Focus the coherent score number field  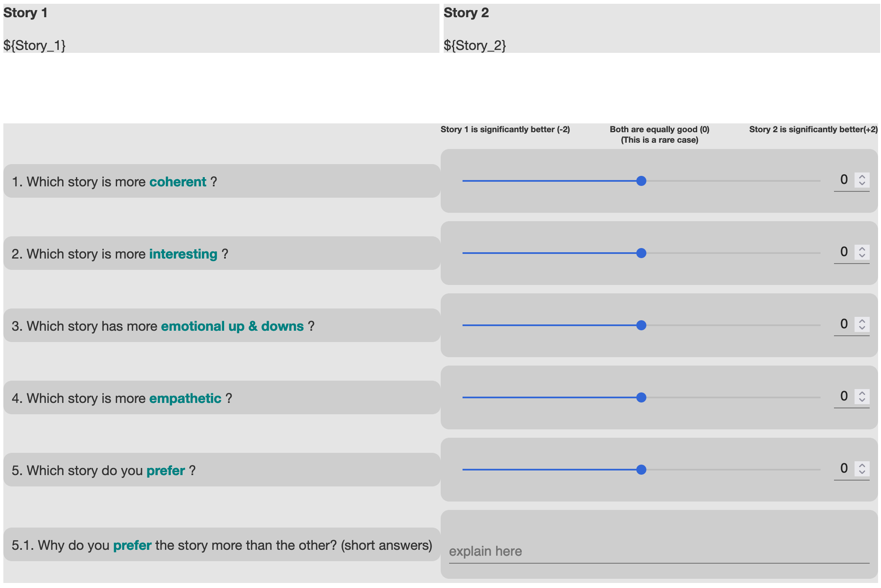[844, 180]
